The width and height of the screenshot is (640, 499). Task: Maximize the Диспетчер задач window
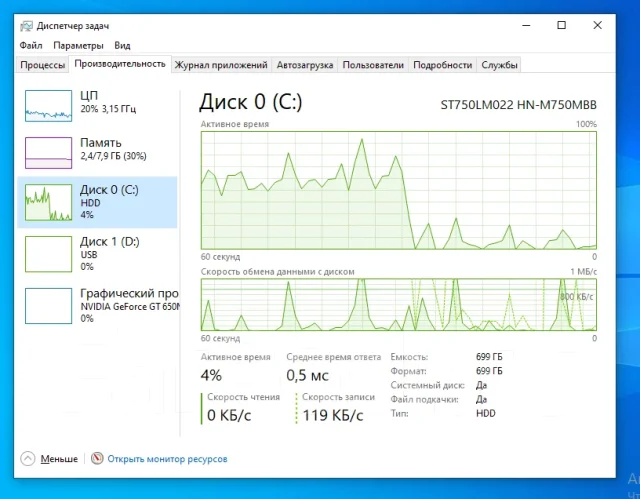point(562,25)
